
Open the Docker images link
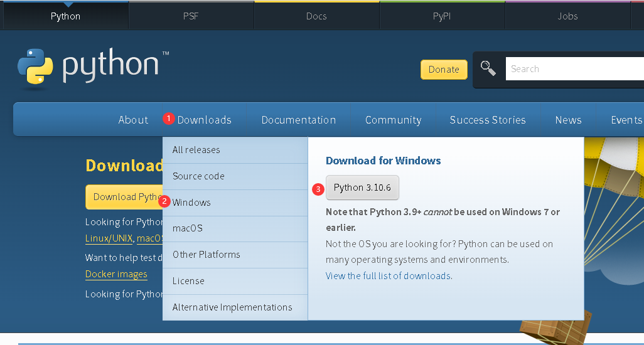[x=116, y=274]
